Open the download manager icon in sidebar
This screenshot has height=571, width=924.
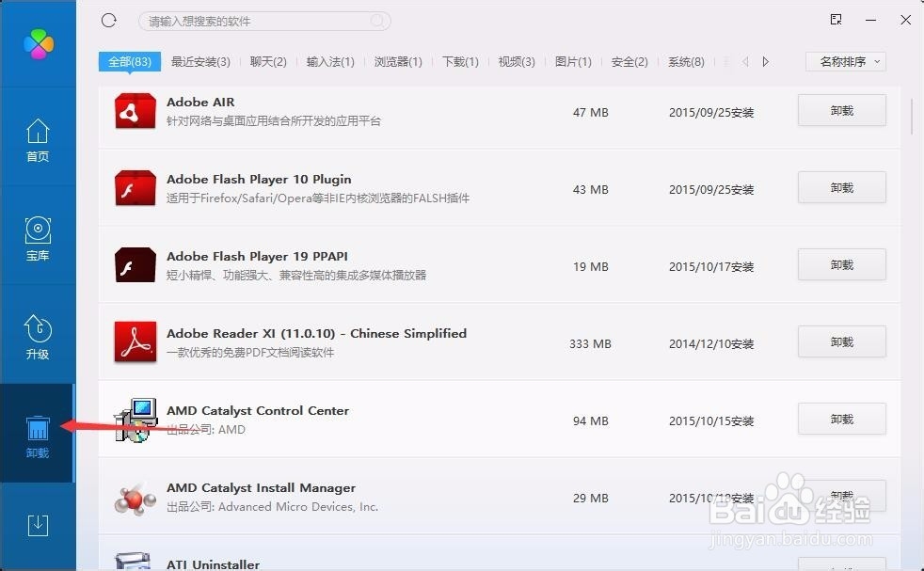(x=38, y=525)
